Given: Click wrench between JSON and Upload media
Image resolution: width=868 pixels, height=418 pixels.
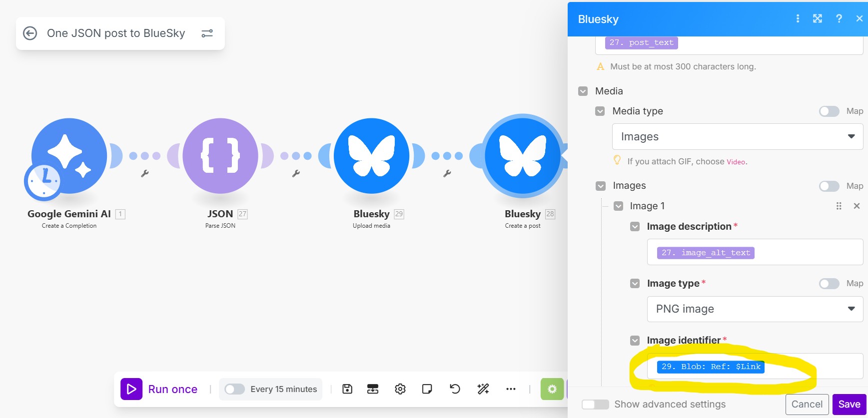Looking at the screenshot, I should coord(296,174).
